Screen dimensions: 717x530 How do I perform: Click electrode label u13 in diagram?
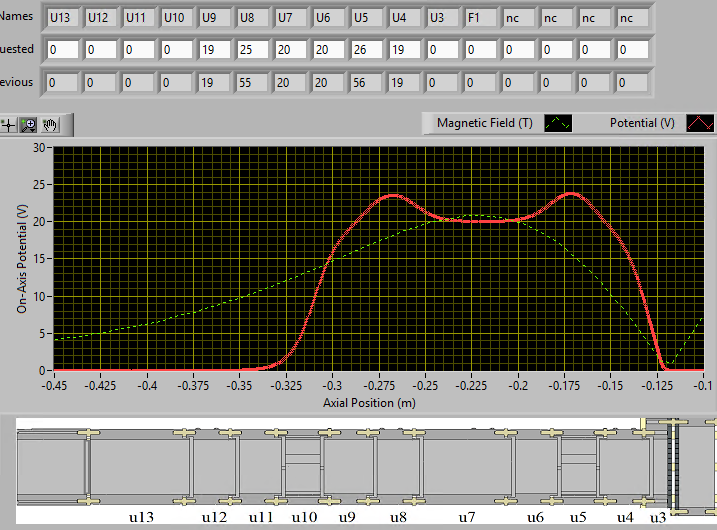tap(141, 517)
